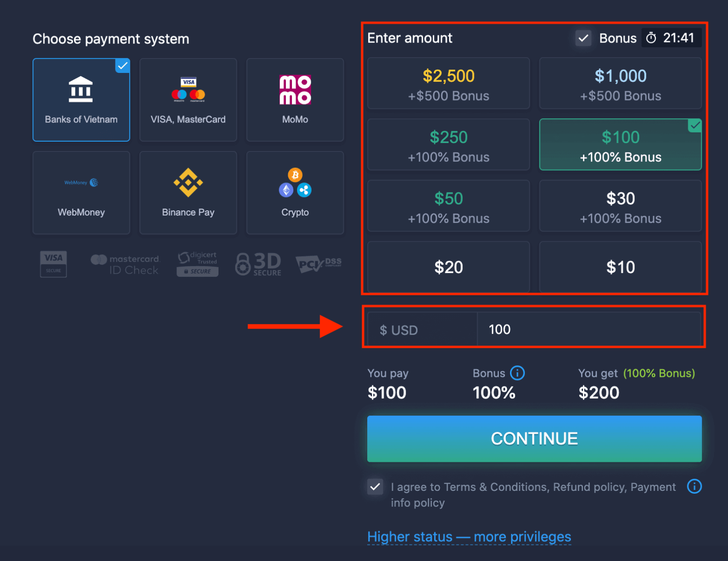Screen dimensions: 728x561
Task: Choose the $250 amount with 100% bonus
Action: coord(448,144)
